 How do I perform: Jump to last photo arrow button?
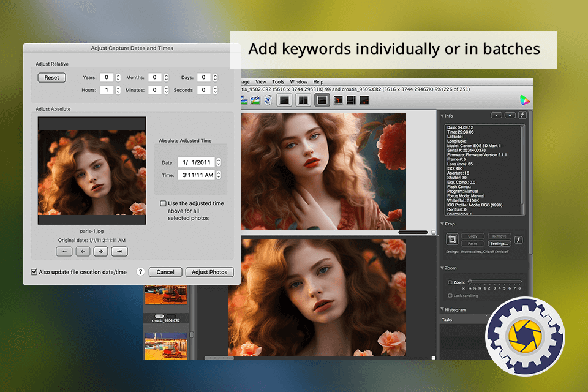pos(119,251)
